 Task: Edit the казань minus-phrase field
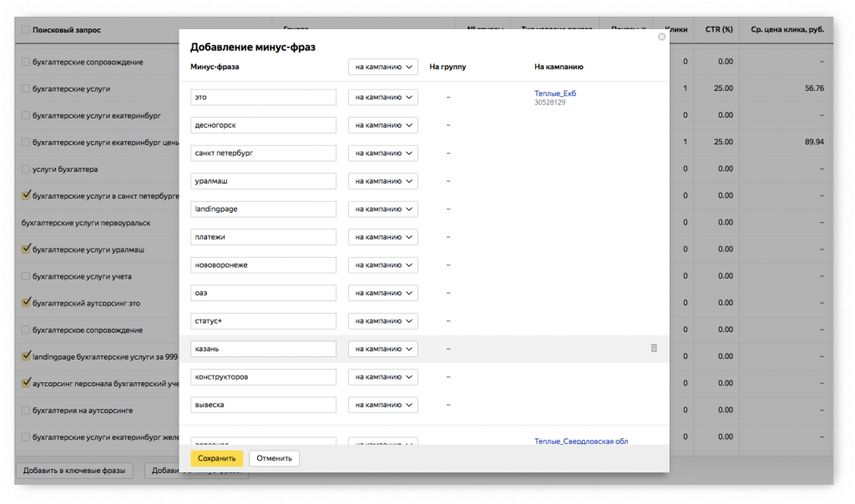coord(263,349)
